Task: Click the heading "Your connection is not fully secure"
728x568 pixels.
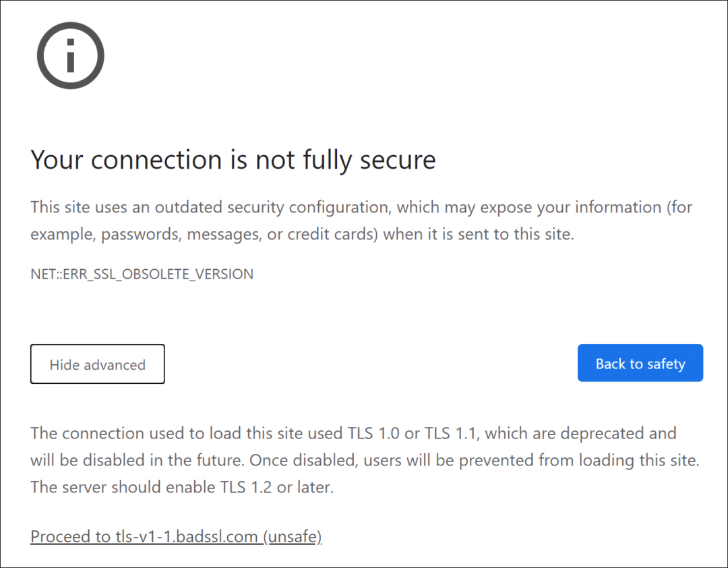Action: [233, 160]
